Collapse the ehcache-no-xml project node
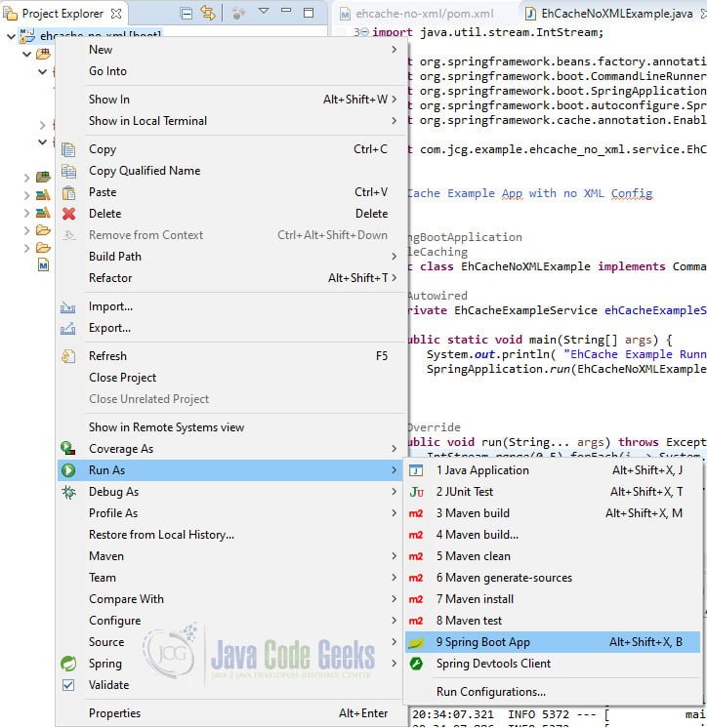 [11, 36]
